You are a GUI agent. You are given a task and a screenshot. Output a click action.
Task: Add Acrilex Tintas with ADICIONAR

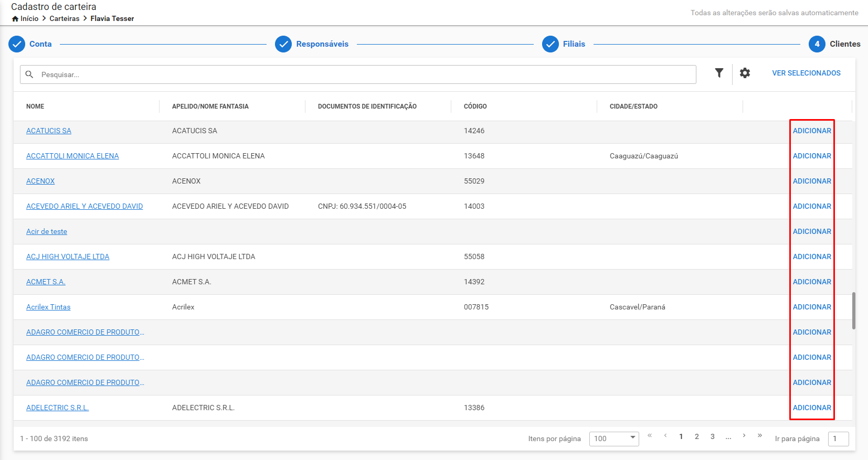[812, 307]
